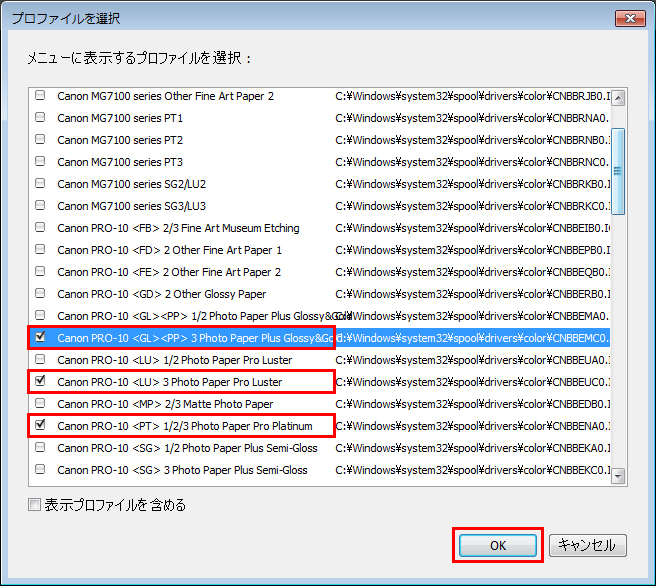Tick the PRO-10 <FB> Fine Art Museum Etching checkbox

[40, 227]
